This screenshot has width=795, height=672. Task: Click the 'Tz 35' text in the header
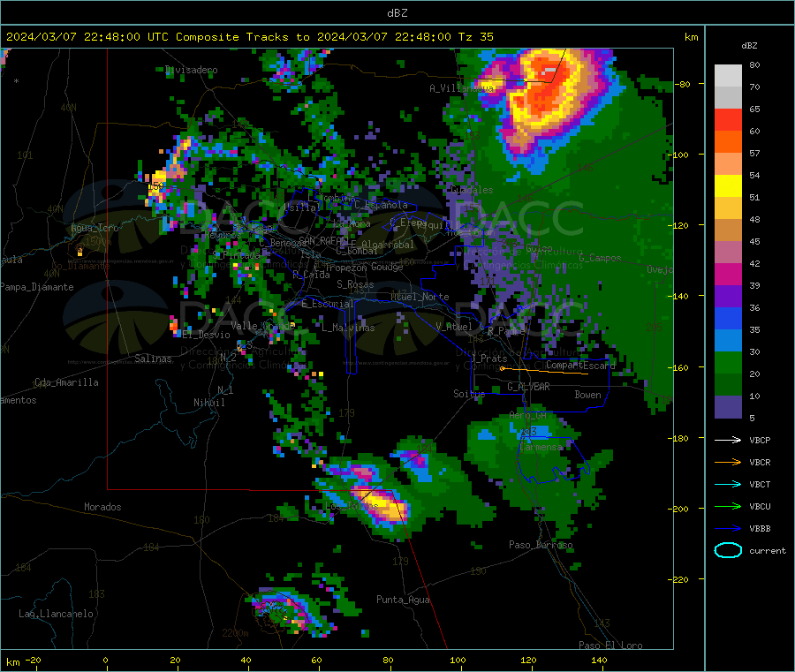pos(475,37)
